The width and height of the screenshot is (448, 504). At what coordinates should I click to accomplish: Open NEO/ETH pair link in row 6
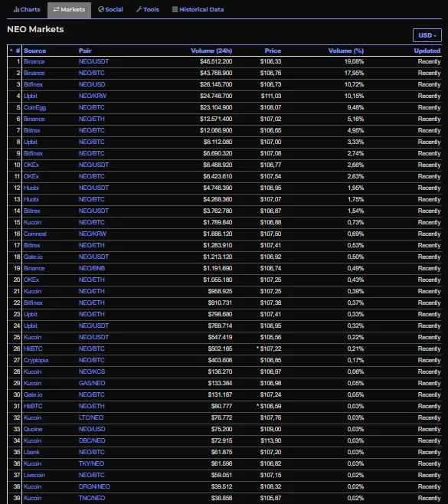(x=92, y=119)
